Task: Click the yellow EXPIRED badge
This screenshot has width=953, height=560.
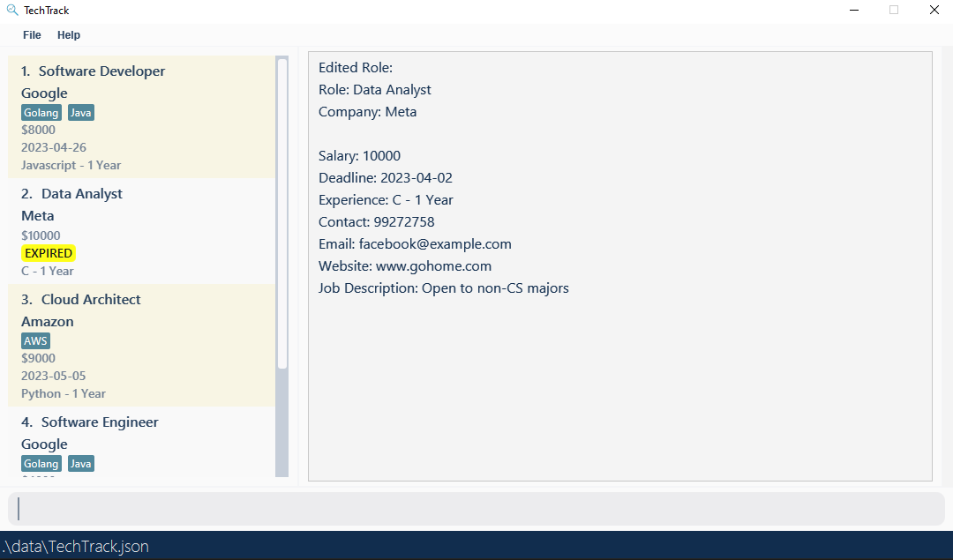Action: pos(49,253)
